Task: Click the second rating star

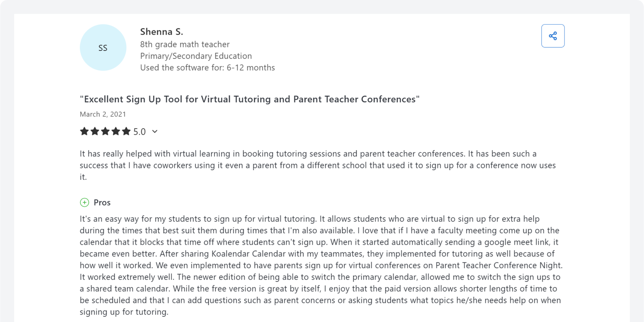Action: tap(95, 131)
